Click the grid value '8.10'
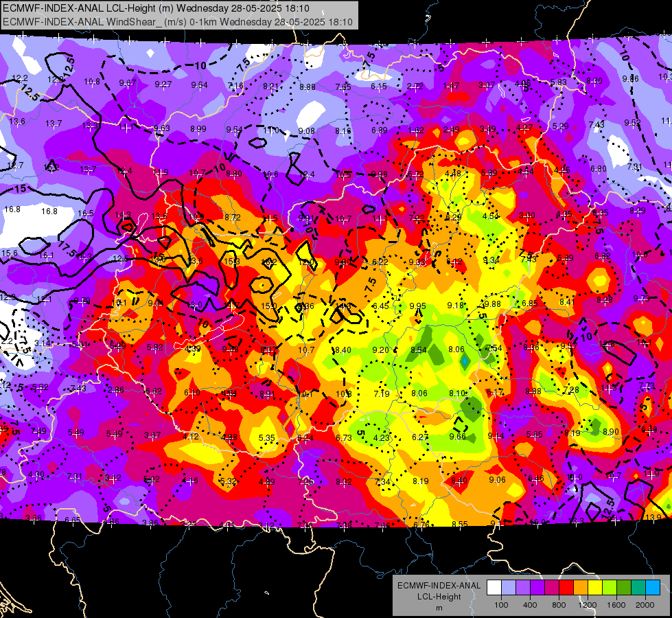 pos(457,393)
